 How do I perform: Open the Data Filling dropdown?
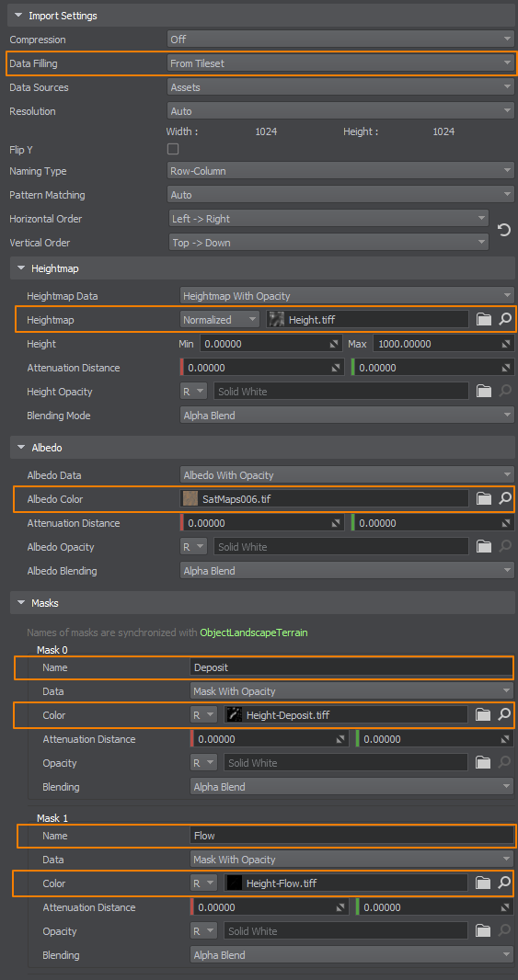click(x=341, y=63)
